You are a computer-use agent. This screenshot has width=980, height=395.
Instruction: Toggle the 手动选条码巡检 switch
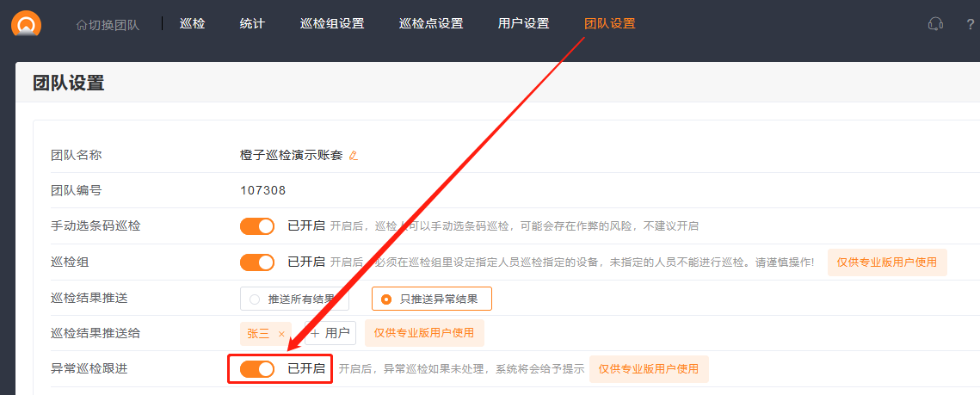tap(257, 226)
